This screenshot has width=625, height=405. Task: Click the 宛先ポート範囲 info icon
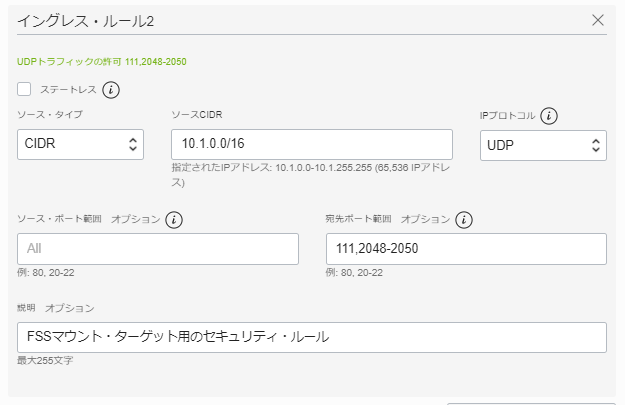pos(464,220)
